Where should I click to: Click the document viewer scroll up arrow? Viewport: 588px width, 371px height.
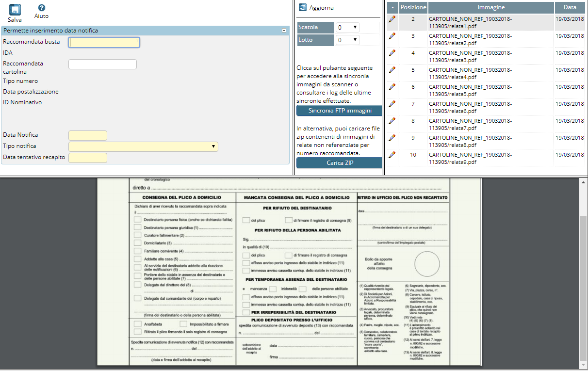coord(584,181)
